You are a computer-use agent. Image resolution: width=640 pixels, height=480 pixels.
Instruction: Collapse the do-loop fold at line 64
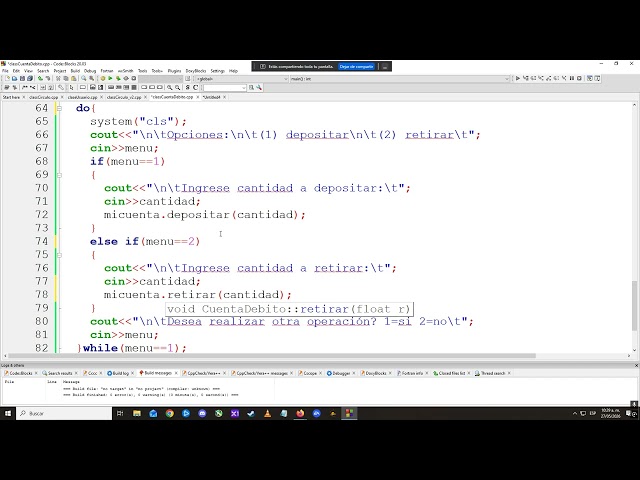coord(59,108)
